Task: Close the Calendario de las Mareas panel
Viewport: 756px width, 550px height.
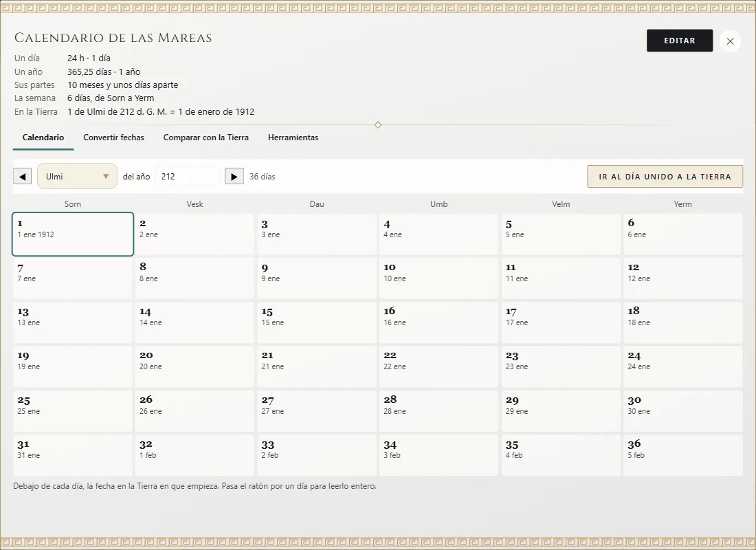Action: (x=730, y=41)
